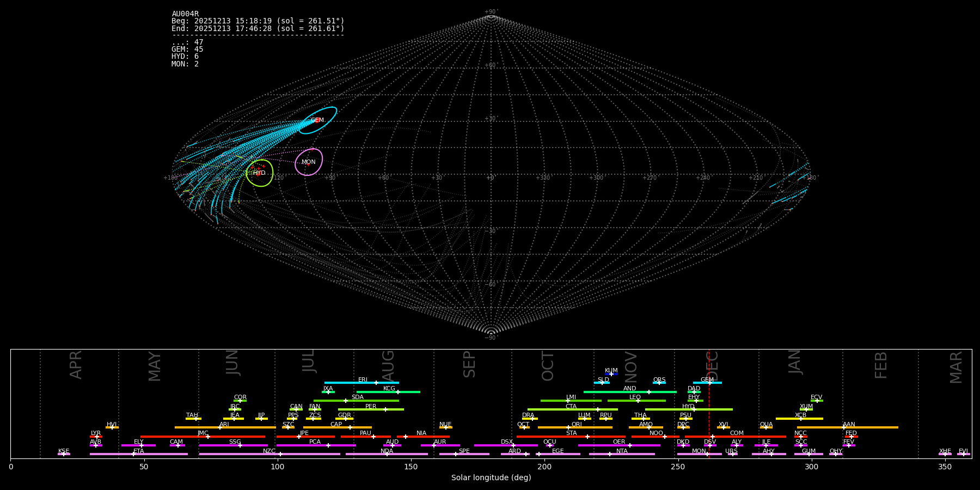980x490 pixels.
Task: Click the APR month label in timeline
Action: [76, 365]
